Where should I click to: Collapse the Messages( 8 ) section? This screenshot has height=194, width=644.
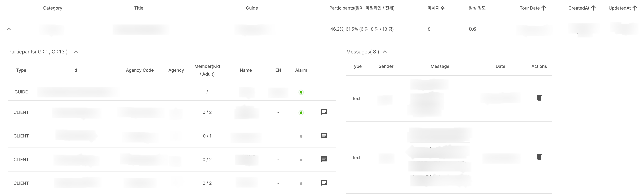(x=385, y=52)
